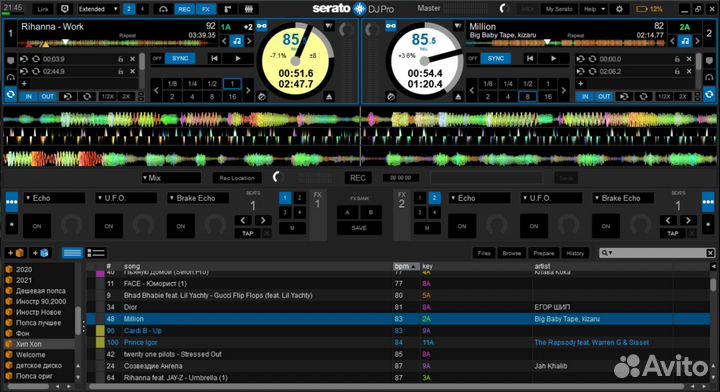Set loop OUT point on left deck

click(47, 96)
